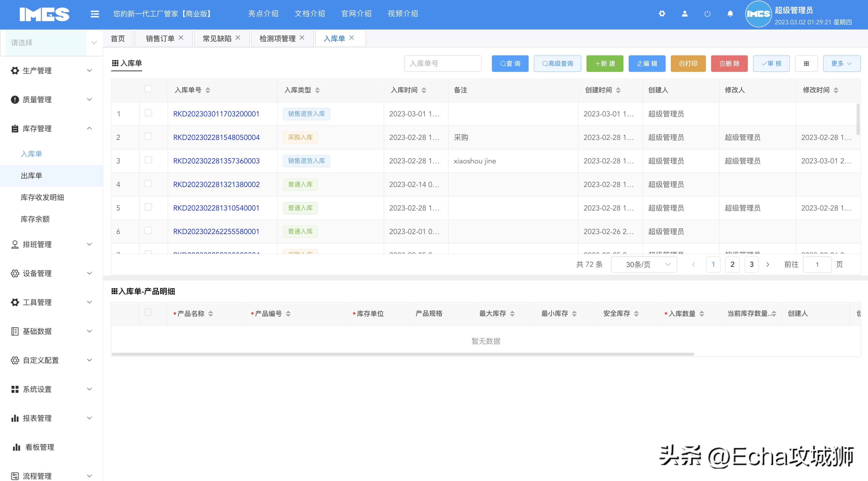
Task: Type in the 入库单号 search field
Action: (x=443, y=63)
